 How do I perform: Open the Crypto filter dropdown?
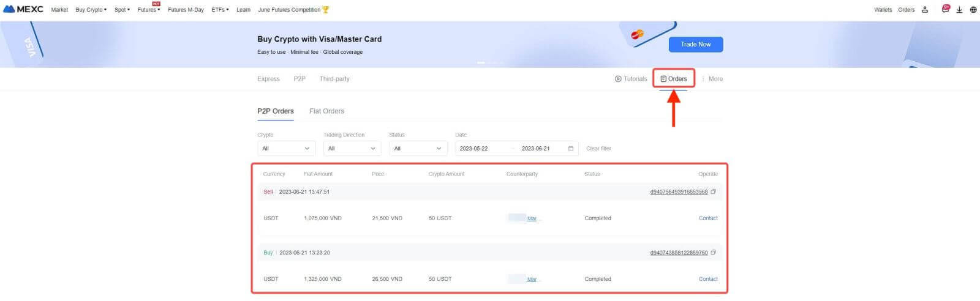[x=286, y=149]
